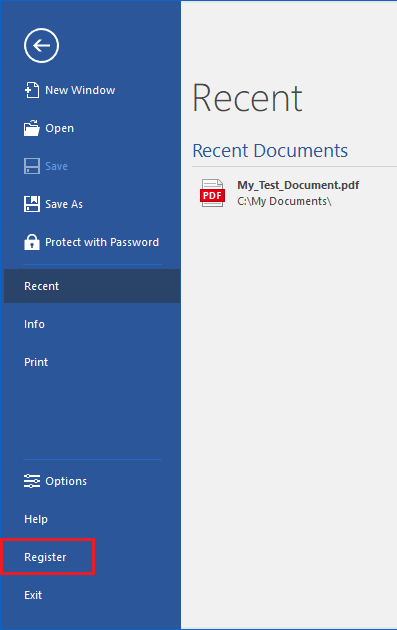Viewport: 397px width, 630px height.
Task: Open the Help menu item
Action: 36,519
